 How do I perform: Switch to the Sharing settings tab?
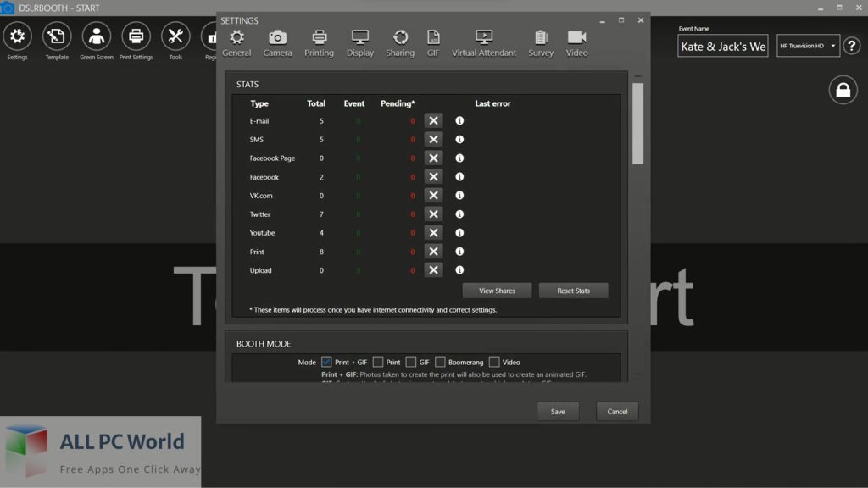pos(400,42)
